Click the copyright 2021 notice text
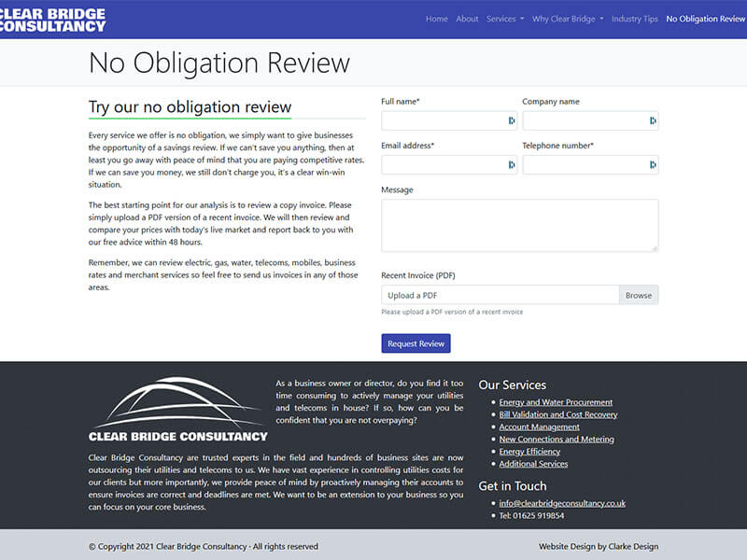Viewport: 747px width, 560px height. pyautogui.click(x=203, y=547)
